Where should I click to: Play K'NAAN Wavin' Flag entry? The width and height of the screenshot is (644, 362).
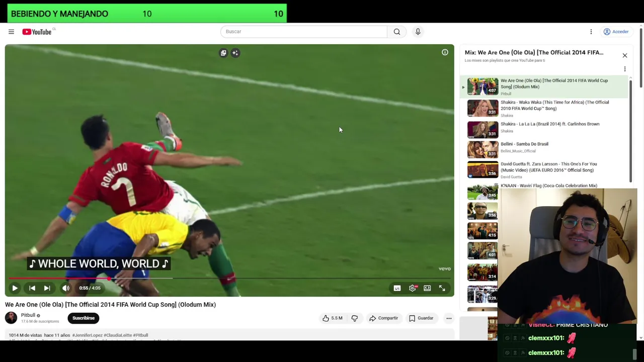point(549,186)
